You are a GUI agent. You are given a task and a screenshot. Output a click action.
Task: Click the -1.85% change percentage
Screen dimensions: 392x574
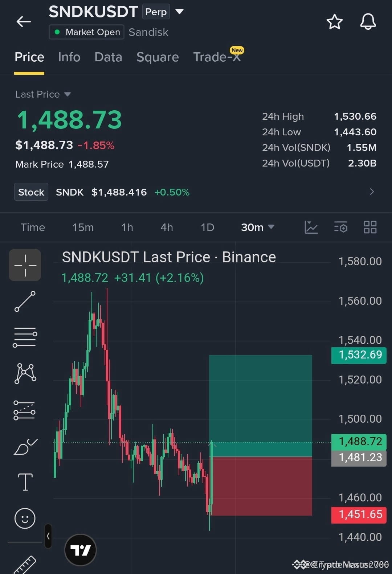[x=96, y=145]
